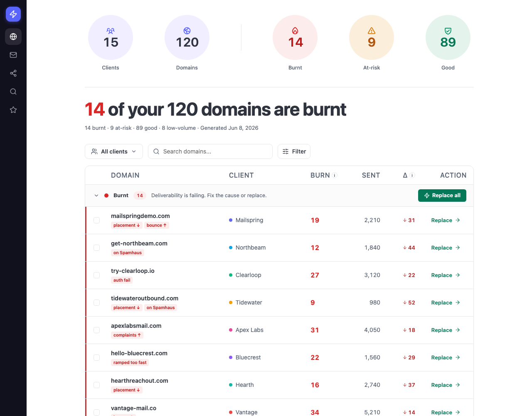Screen dimensions: 532x416
Task: Click the arrow icon on tidewateroutbound.com Replace
Action: tap(458, 302)
